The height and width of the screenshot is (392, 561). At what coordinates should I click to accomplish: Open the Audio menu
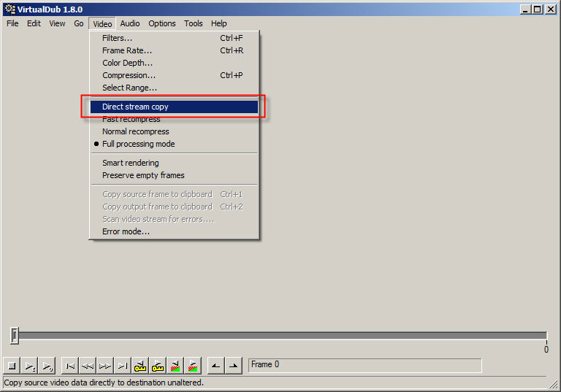point(130,23)
